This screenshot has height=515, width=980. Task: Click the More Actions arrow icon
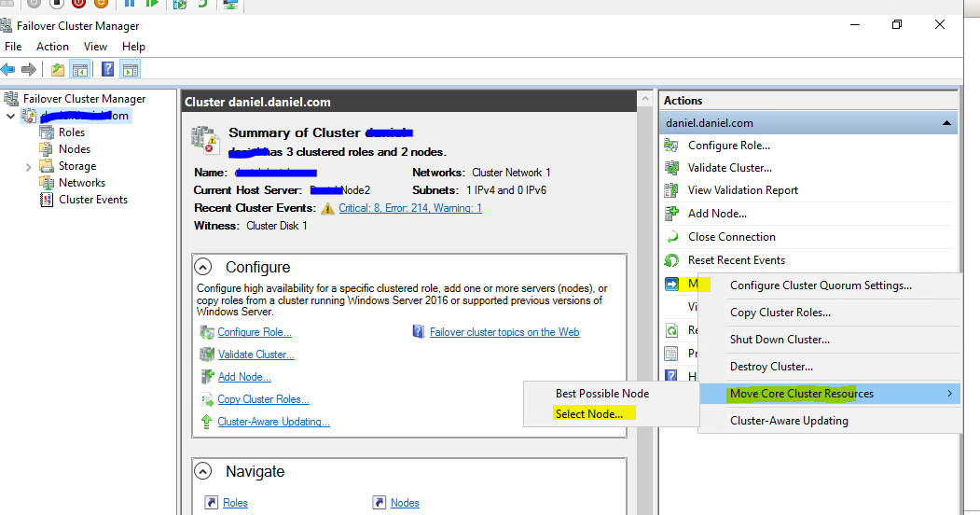(x=671, y=285)
